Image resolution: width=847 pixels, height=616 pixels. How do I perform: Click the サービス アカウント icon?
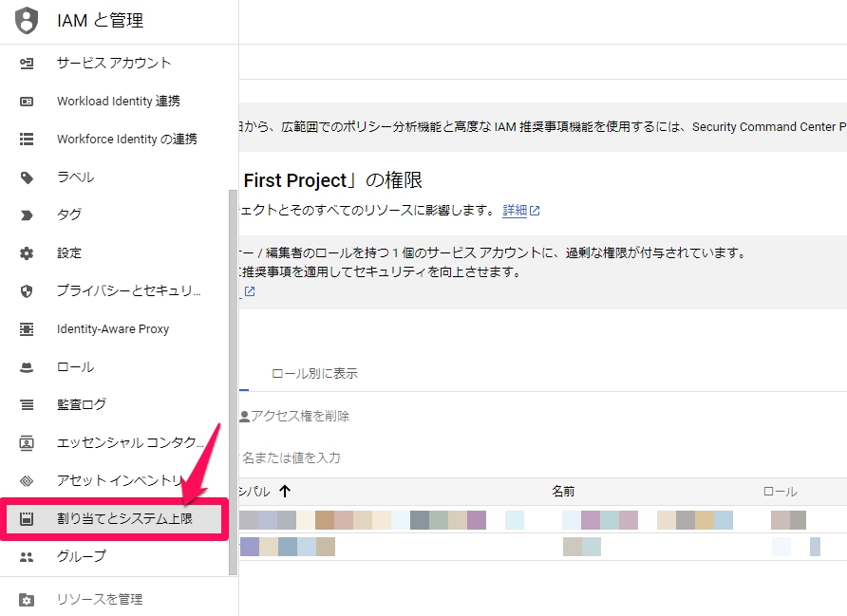pos(27,64)
